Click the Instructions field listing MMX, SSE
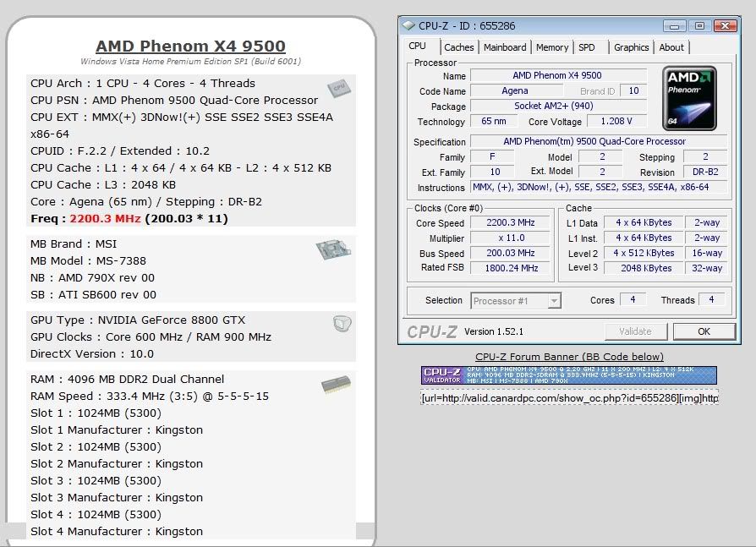The height and width of the screenshot is (547, 756). [599, 187]
